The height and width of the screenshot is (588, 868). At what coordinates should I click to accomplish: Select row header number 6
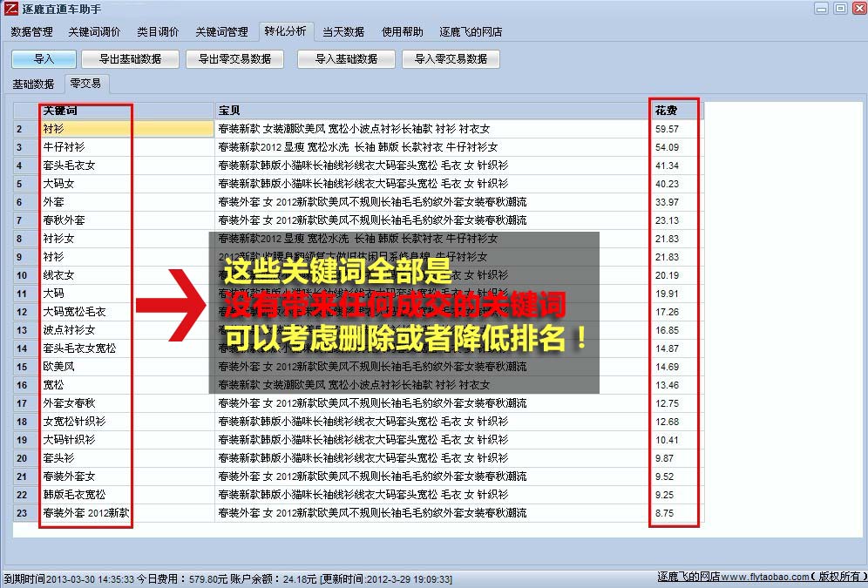click(26, 202)
